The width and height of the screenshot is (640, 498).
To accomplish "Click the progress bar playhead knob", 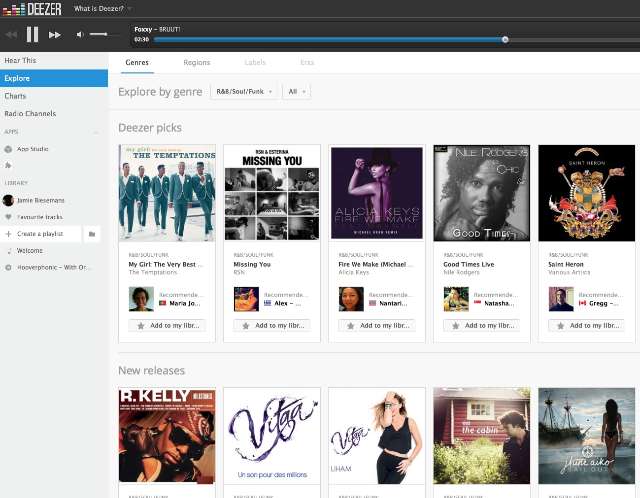I will [505, 40].
